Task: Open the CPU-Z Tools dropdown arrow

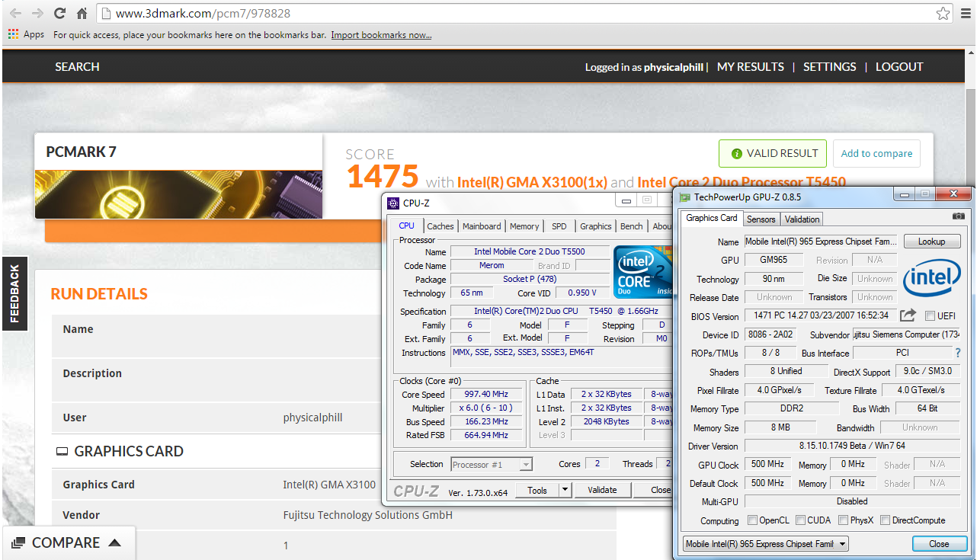Action: click(x=565, y=490)
